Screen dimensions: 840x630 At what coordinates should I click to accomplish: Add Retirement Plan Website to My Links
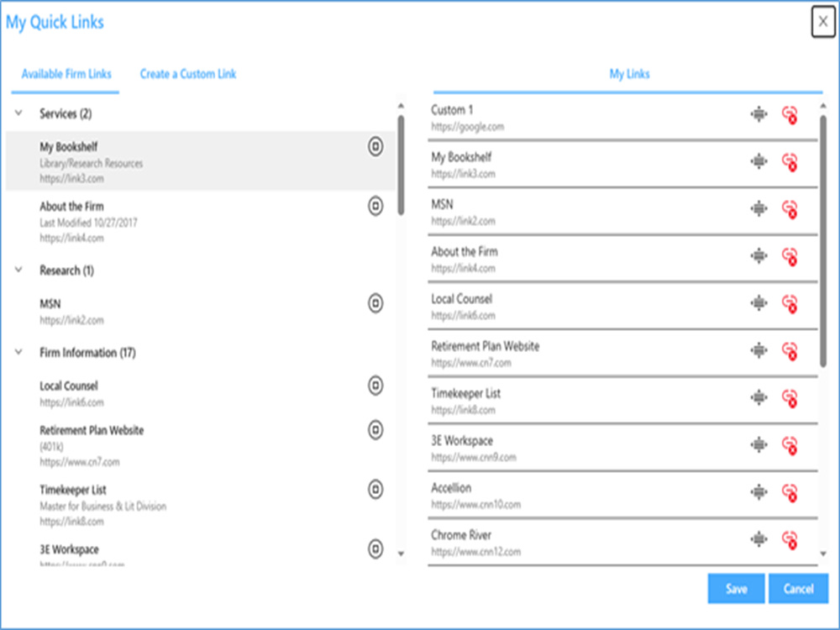point(375,431)
